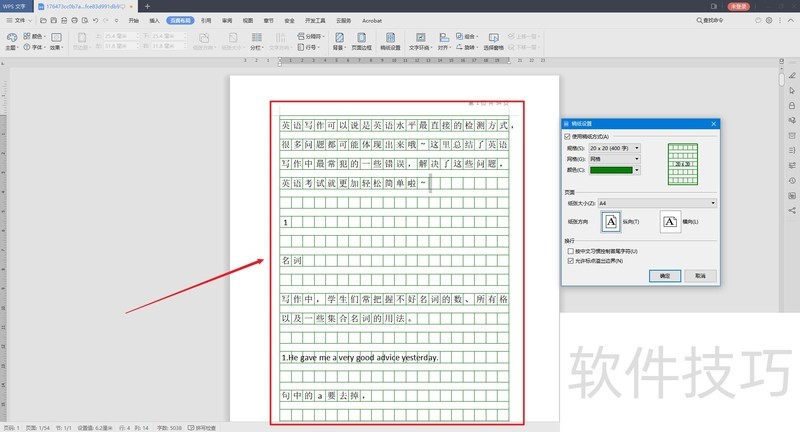
Task: Choose landscape 横向 orientation icon in dialog
Action: tap(671, 221)
